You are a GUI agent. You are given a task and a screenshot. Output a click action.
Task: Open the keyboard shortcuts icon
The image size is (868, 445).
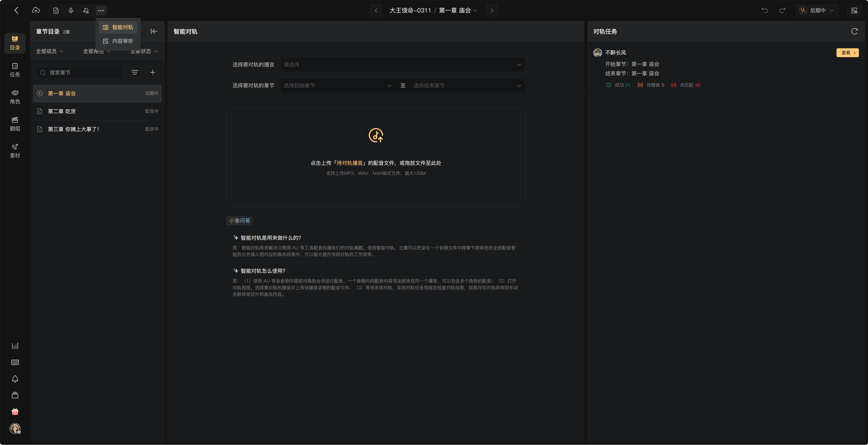[15, 363]
